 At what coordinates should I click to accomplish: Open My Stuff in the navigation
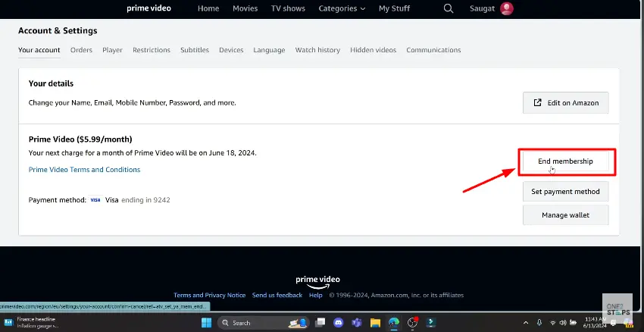(x=394, y=8)
